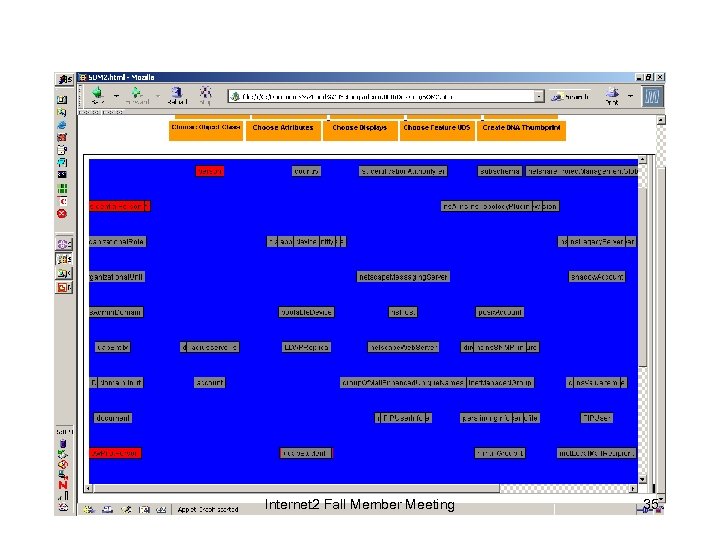
Task: Click the Mozilla throbber logo icon
Action: [653, 96]
